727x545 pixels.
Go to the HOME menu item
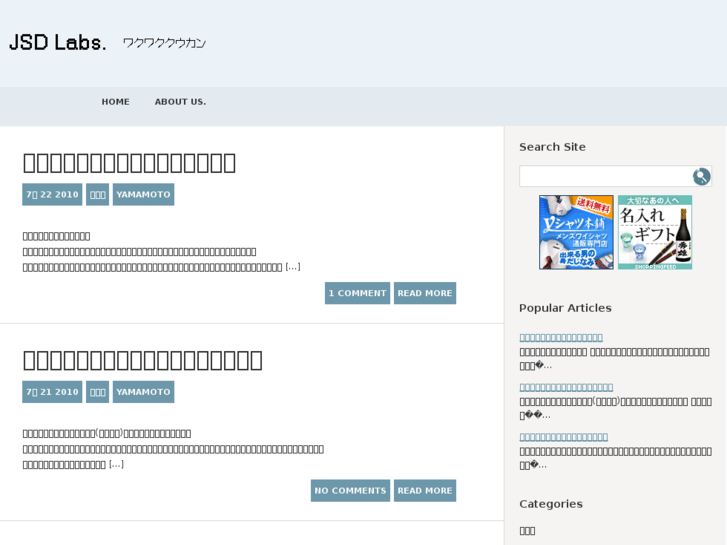click(x=115, y=102)
